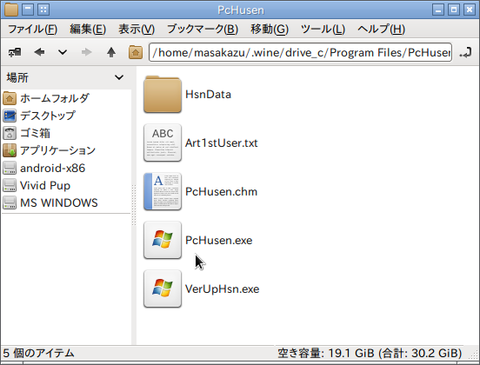Close the PcHusen window
This screenshot has height=365, width=480.
469,9
